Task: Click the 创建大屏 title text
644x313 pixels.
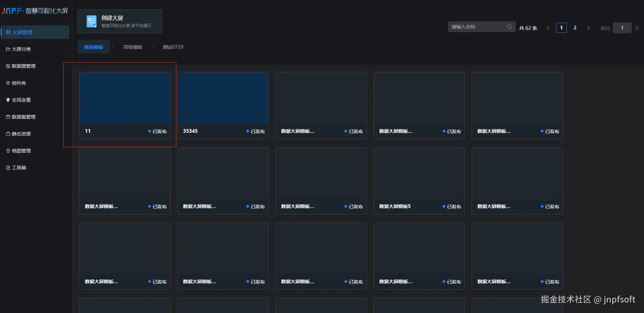Action: 112,18
